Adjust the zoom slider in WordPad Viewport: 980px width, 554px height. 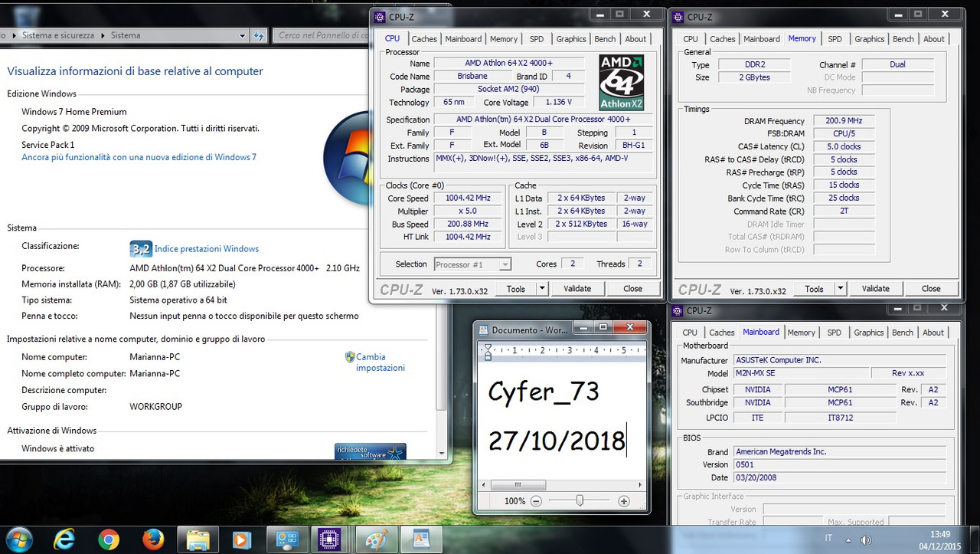pos(580,500)
